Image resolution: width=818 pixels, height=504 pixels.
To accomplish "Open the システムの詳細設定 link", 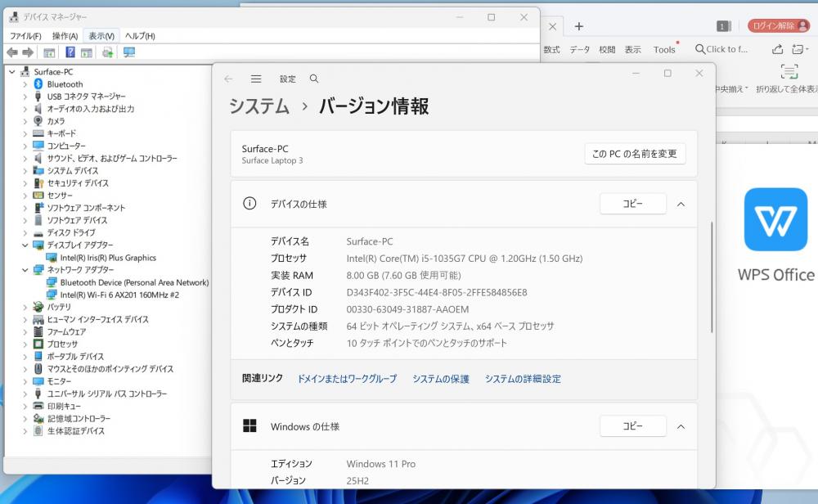I will (523, 379).
